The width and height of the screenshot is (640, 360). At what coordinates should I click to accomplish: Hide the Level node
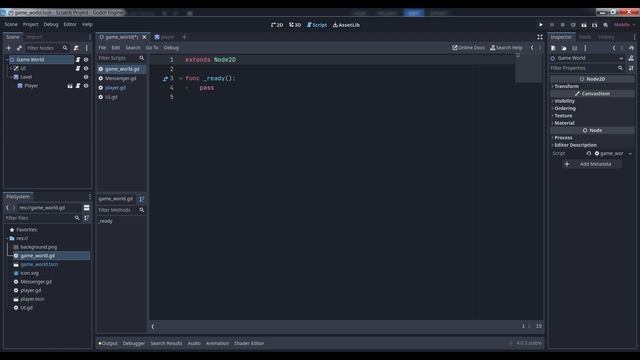pos(86,77)
